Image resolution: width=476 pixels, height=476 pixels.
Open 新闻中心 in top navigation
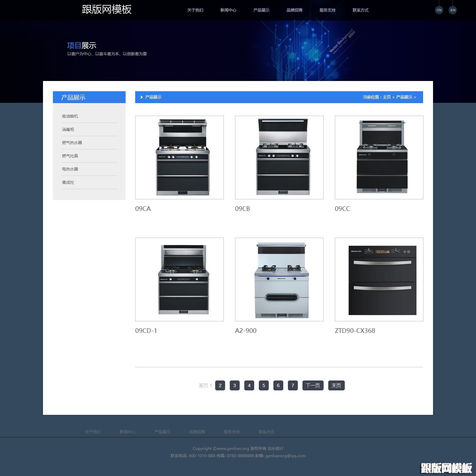[228, 10]
